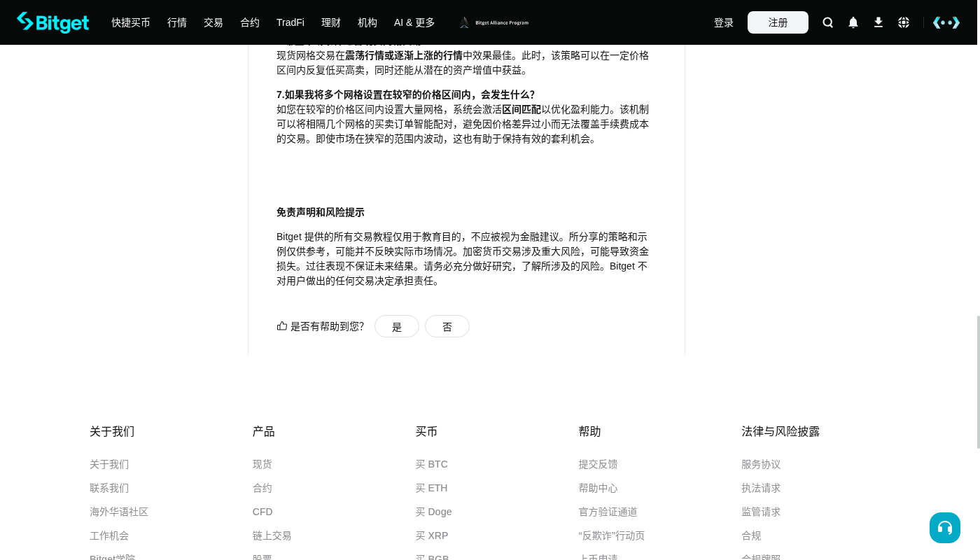The height and width of the screenshot is (560, 980).
Task: Open the 链上交易 footer link
Action: pos(272,535)
